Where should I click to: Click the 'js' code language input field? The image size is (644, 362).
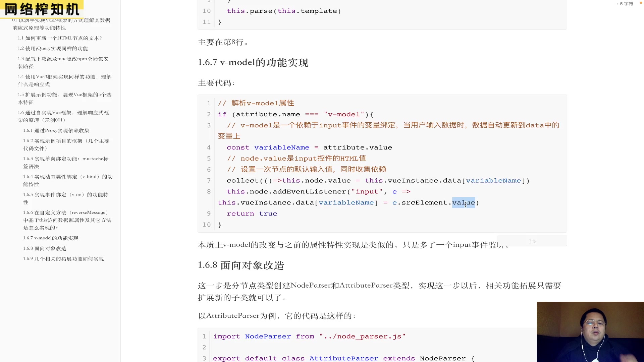point(532,241)
